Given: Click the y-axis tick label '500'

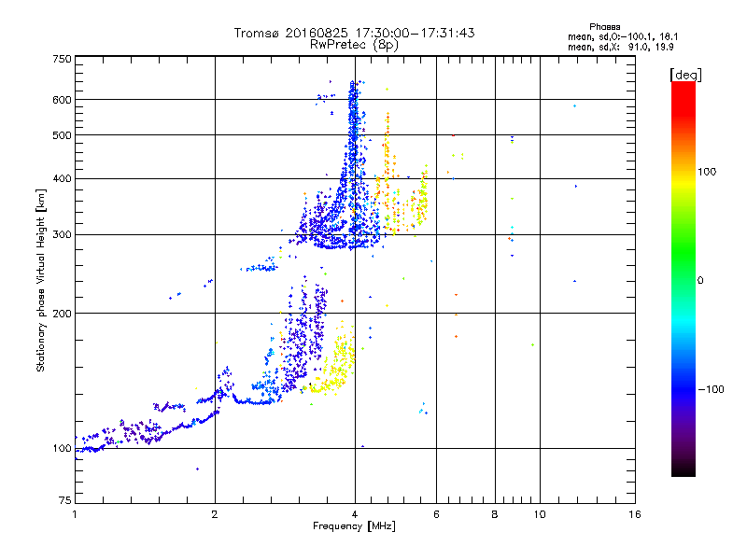Looking at the screenshot, I should click(x=63, y=135).
